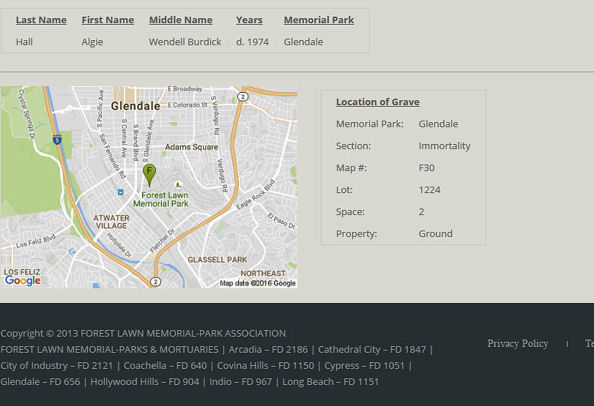Image resolution: width=594 pixels, height=406 pixels.
Task: Click 'Covina Hills – FD 1150' footer text
Action: (265, 366)
